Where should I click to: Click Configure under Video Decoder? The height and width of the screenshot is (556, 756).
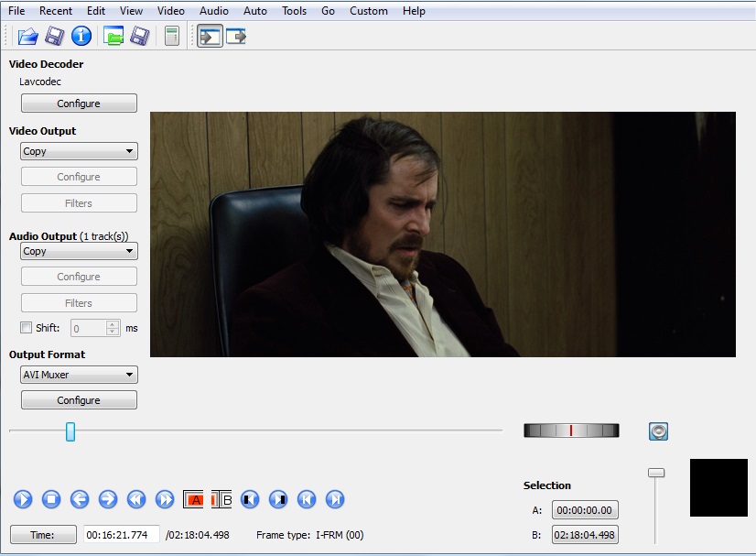79,104
